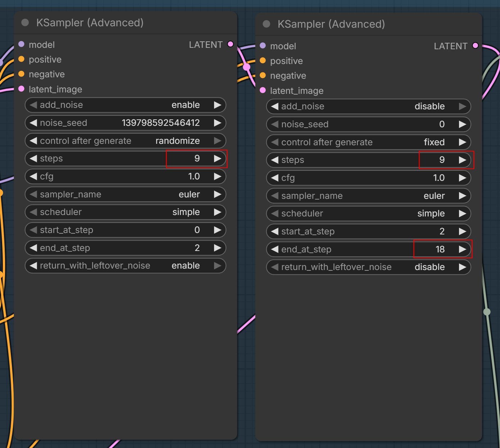Click the negative input port on the right KSampler
The image size is (500, 448).
click(263, 75)
